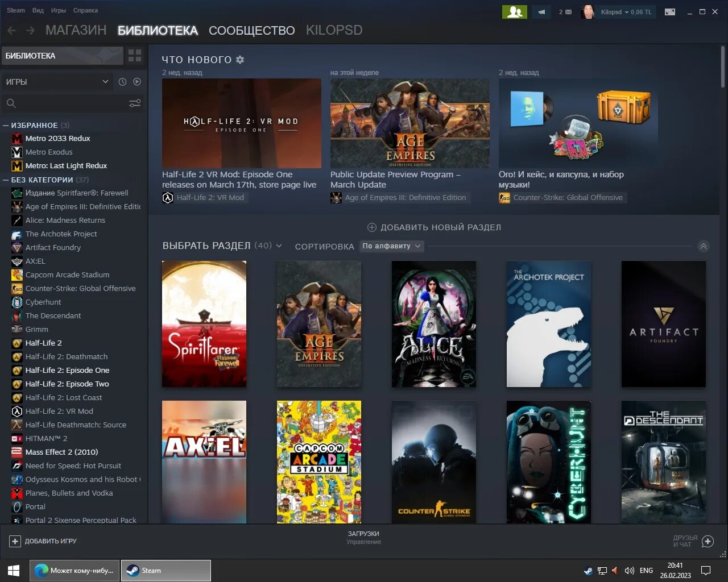This screenshot has width=728, height=582.
Task: Go to the МАГАЗИН tab
Action: [x=76, y=30]
